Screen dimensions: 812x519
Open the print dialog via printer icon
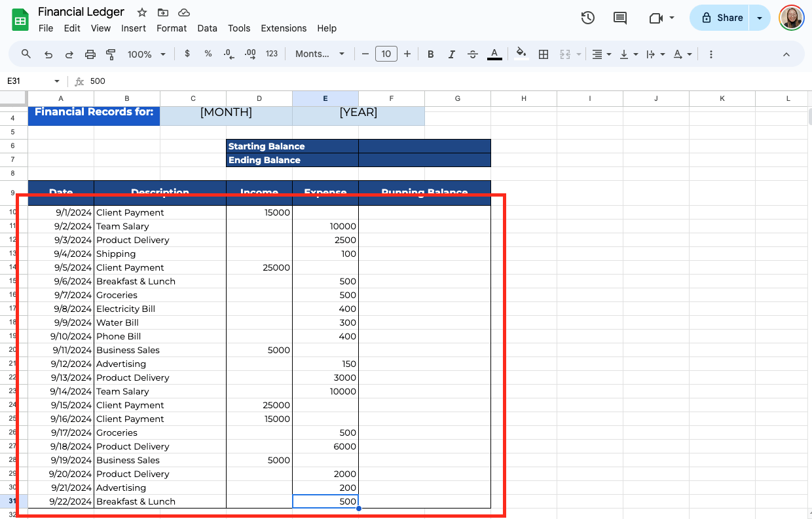tap(90, 54)
